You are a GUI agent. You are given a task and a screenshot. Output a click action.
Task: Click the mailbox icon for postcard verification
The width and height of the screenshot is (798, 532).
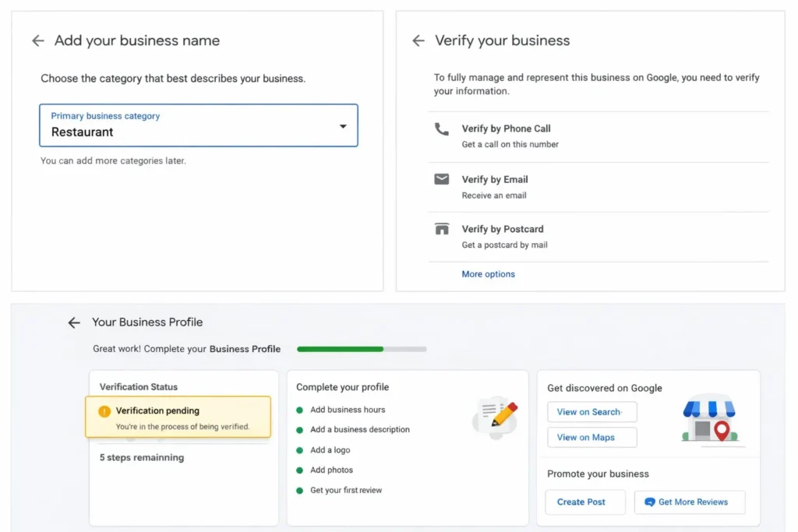coord(442,229)
